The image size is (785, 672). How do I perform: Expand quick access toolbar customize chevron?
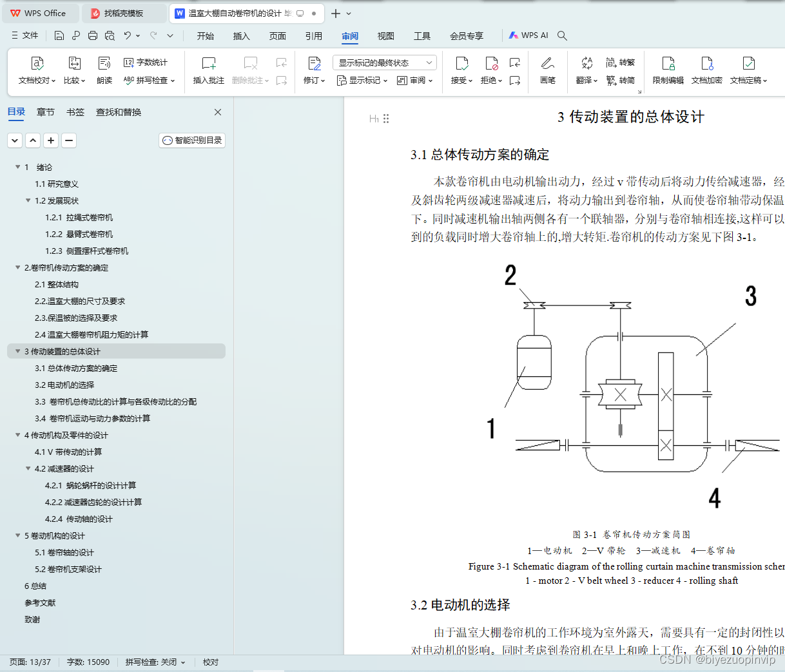tap(170, 35)
